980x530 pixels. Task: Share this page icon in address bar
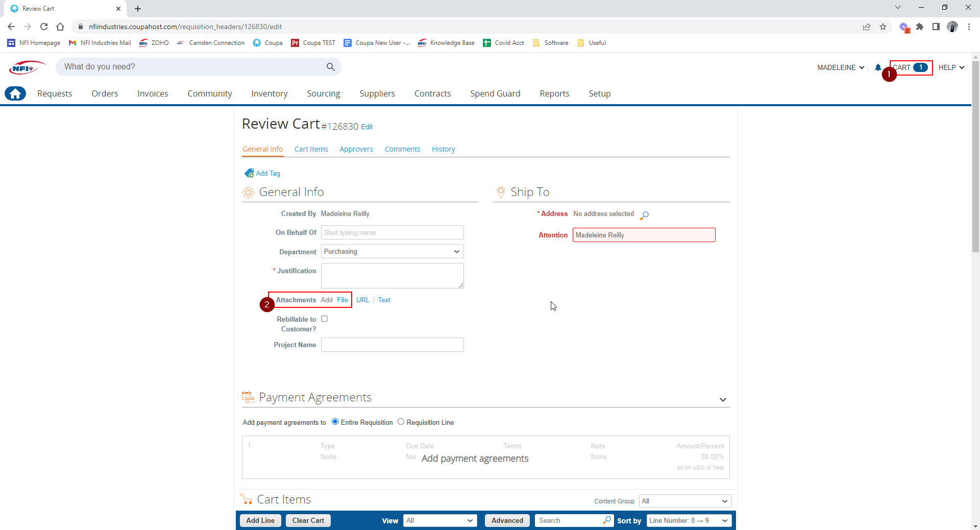pos(867,27)
